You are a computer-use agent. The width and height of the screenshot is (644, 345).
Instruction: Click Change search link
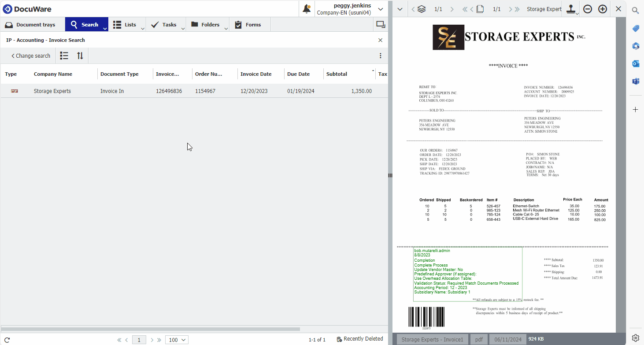coord(31,56)
